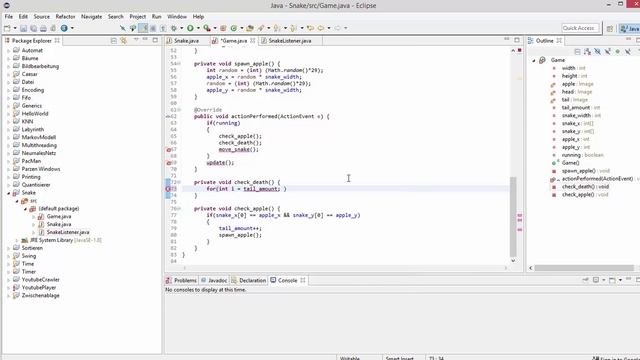
Task: Click the Save All toolbar icon
Action: [x=33, y=28]
